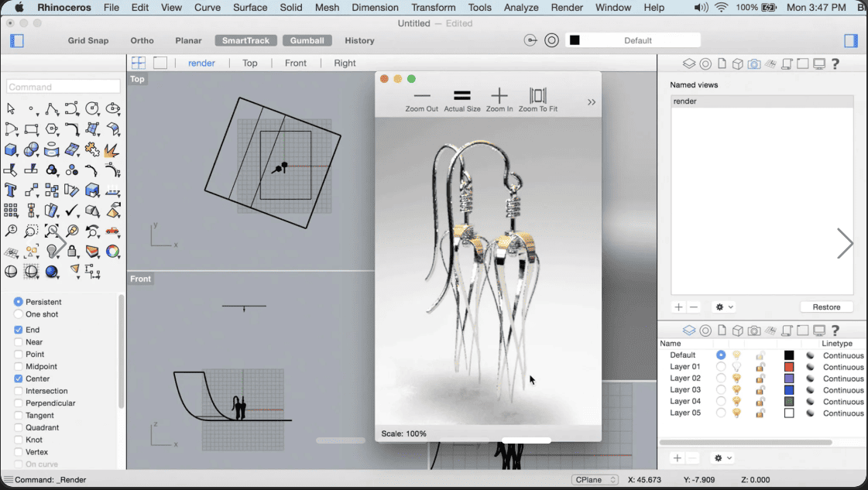Viewport: 868px width, 490px height.
Task: Toggle the right sidebar panel icon
Action: pyautogui.click(x=851, y=40)
